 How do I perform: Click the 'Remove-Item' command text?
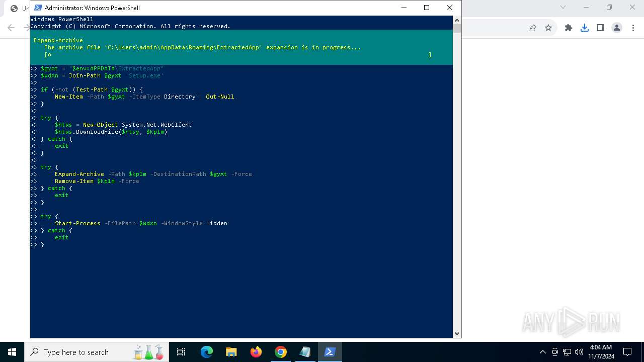[x=74, y=181]
